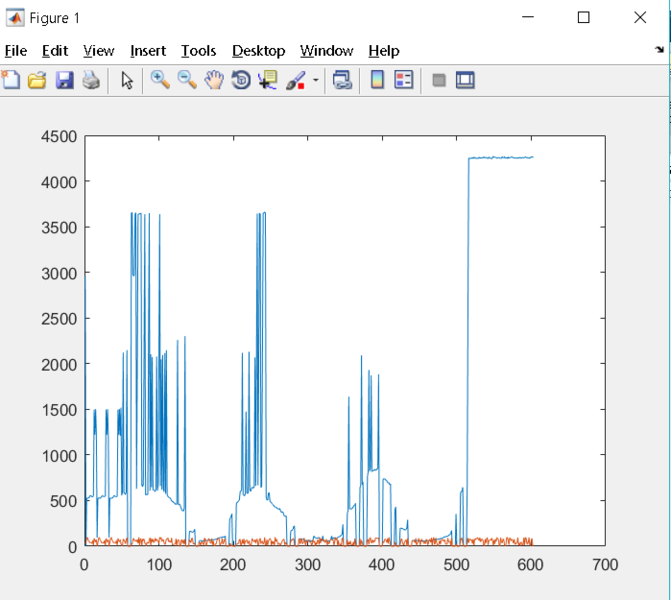Image resolution: width=671 pixels, height=600 pixels.
Task: Print the figure with the printer icon
Action: coord(91,81)
